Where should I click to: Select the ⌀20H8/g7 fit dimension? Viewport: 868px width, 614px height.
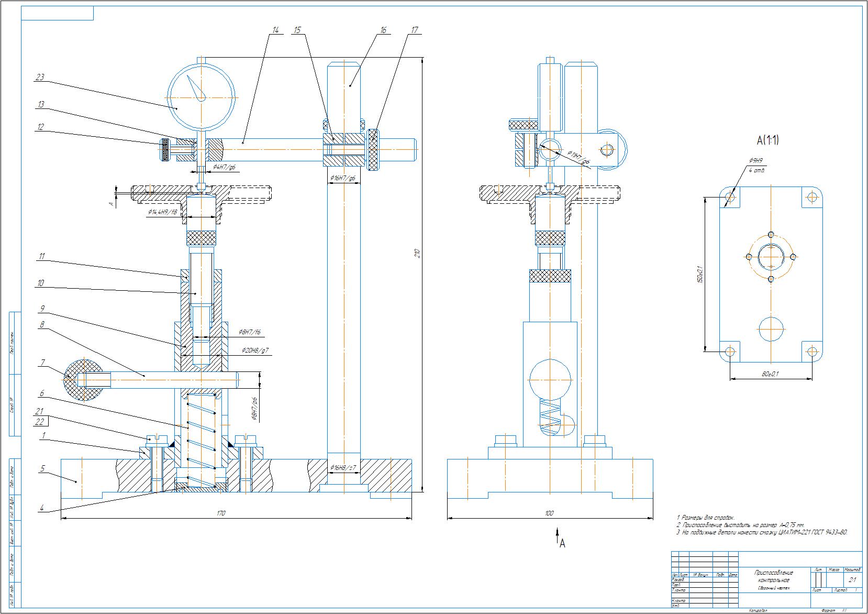point(255,349)
